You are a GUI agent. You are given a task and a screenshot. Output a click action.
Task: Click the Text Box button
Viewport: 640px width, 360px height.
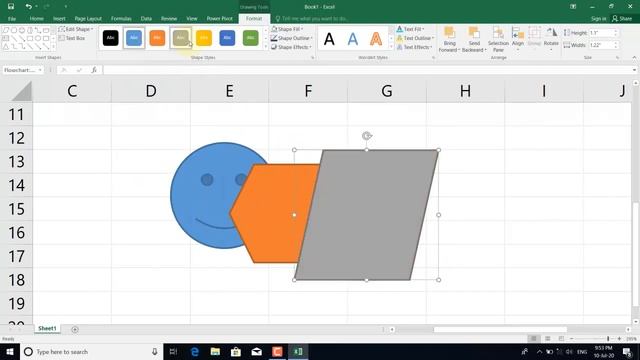[x=72, y=38]
